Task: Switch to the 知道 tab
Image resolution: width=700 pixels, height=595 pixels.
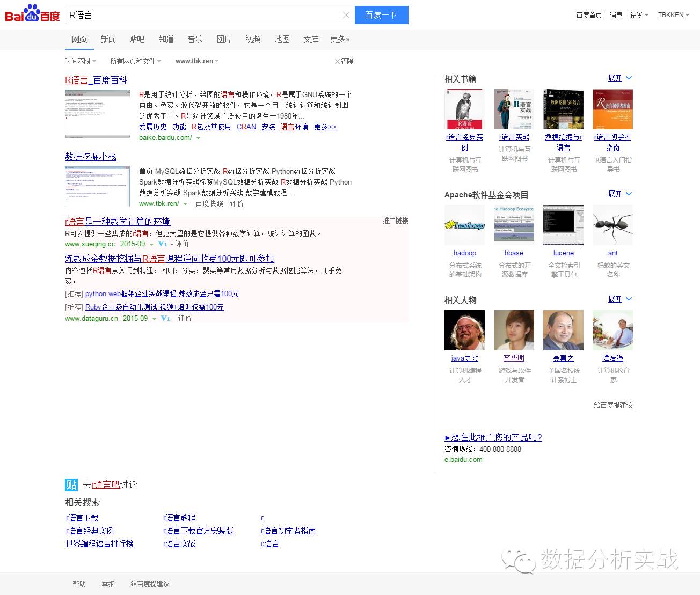Action: 166,39
